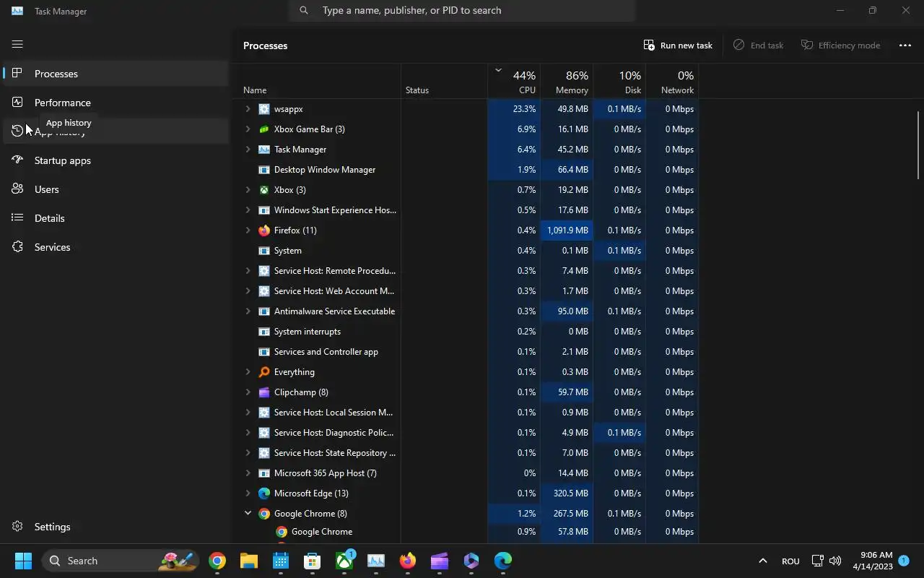Viewport: 924px width, 578px height.
Task: Click the Run new task button
Action: click(678, 45)
